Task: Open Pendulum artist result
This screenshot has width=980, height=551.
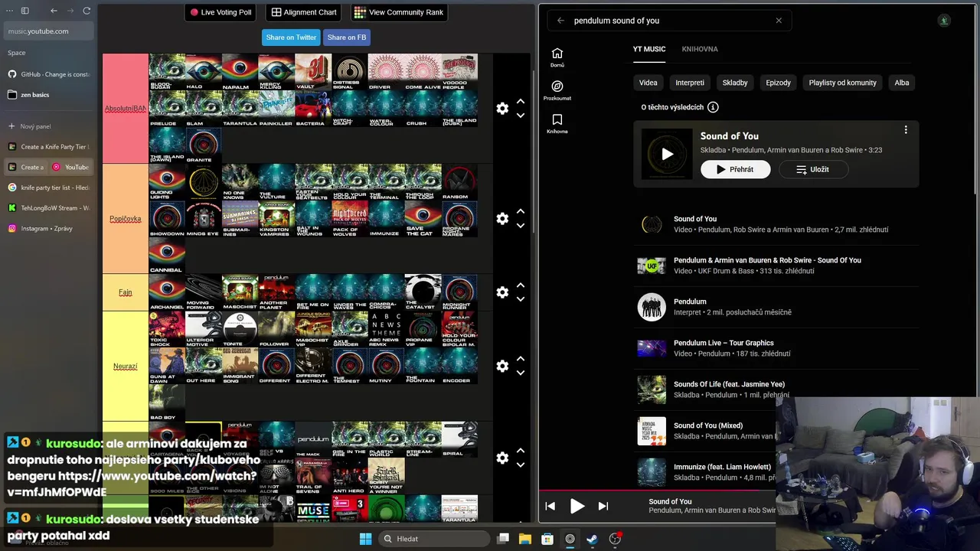Action: click(x=776, y=307)
